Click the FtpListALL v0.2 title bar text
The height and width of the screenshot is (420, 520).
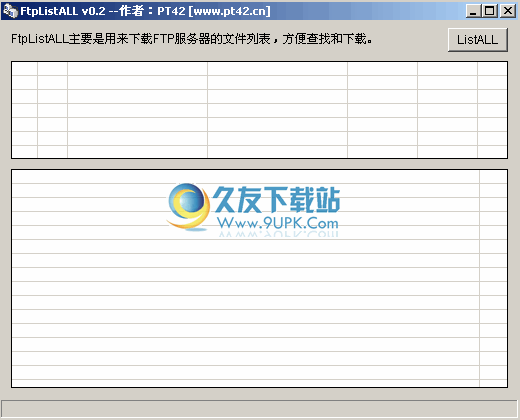click(145, 11)
